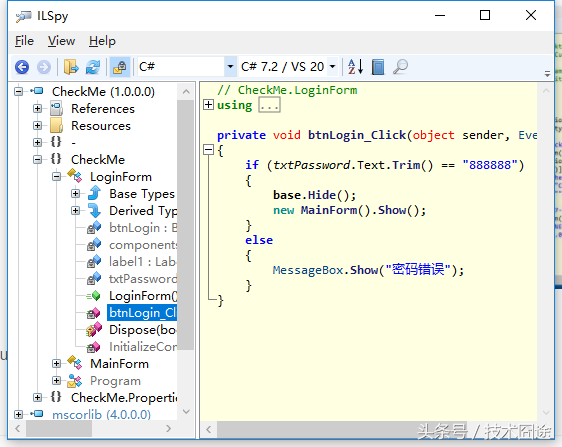The image size is (562, 447).
Task: Select the LoginForm() constructor item
Action: (143, 296)
